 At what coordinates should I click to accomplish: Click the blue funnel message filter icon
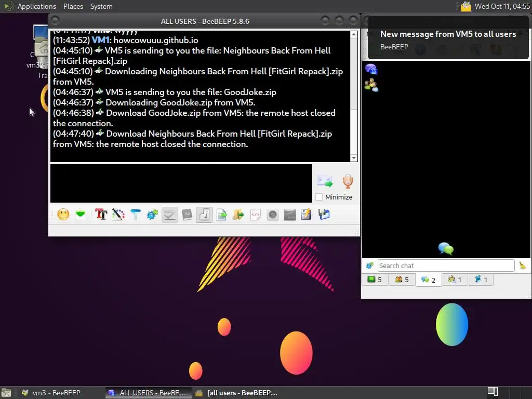click(136, 215)
